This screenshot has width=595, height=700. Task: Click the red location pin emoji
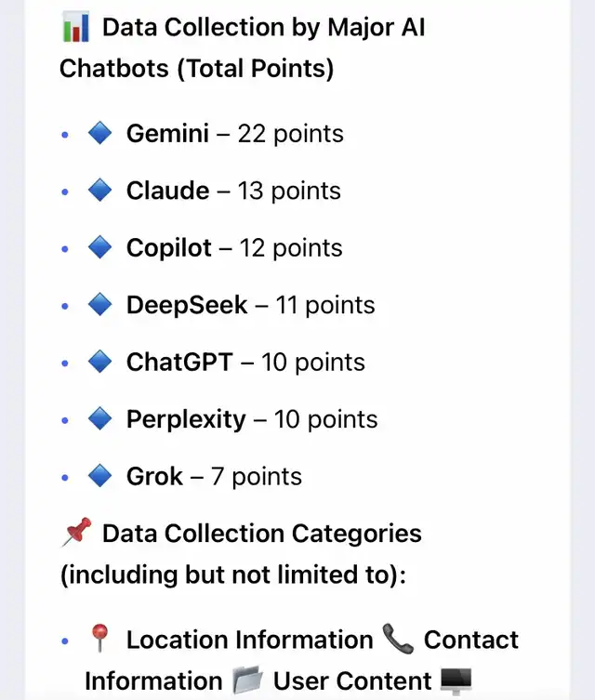click(x=99, y=640)
